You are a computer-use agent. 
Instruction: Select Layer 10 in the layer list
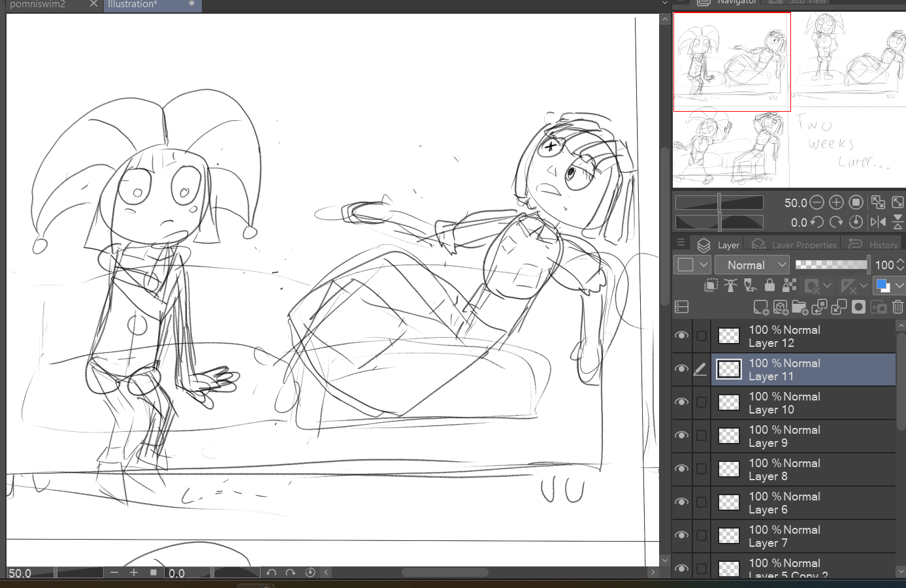click(x=803, y=402)
